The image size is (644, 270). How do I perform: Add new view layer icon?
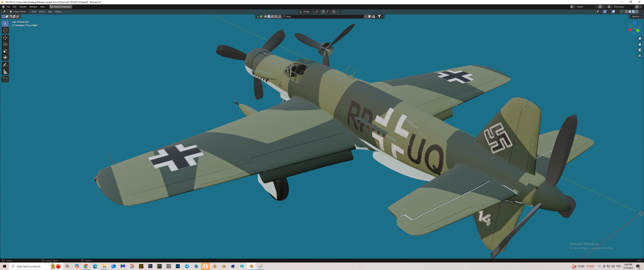tap(637, 7)
